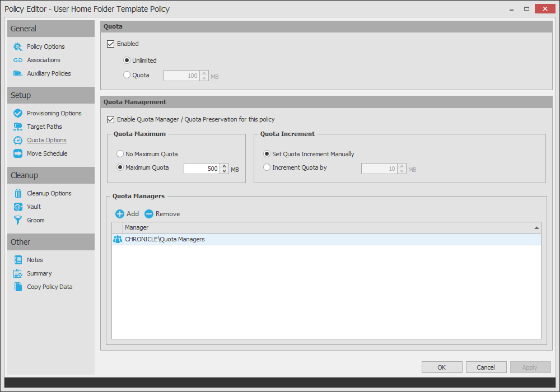The width and height of the screenshot is (560, 392).
Task: Click the Target Paths icon
Action: point(18,127)
